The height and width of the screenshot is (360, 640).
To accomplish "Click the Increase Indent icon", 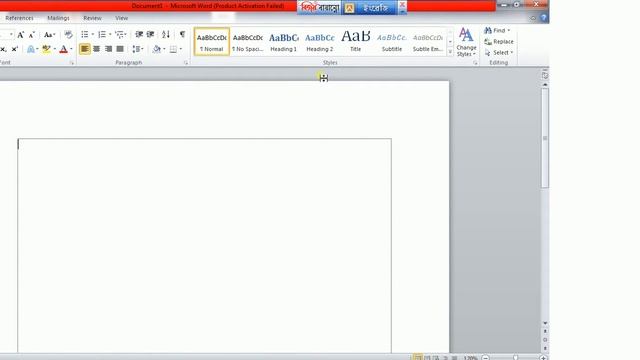I will (x=150, y=35).
